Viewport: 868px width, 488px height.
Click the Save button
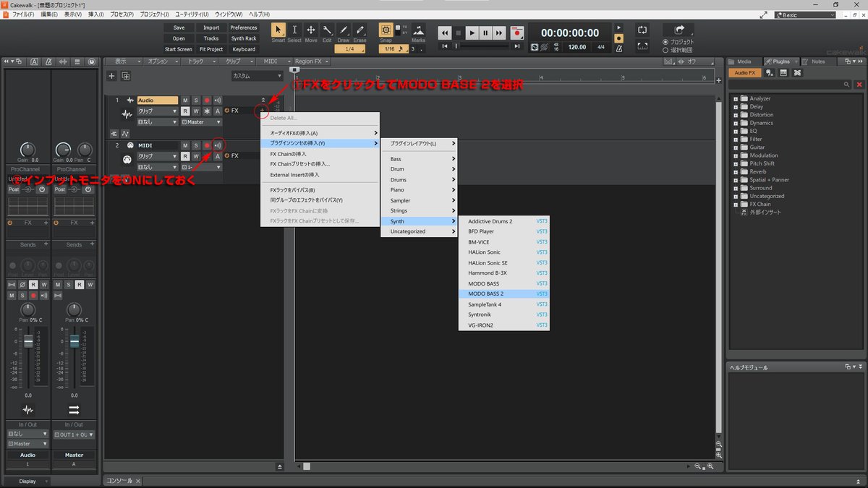pyautogui.click(x=179, y=27)
